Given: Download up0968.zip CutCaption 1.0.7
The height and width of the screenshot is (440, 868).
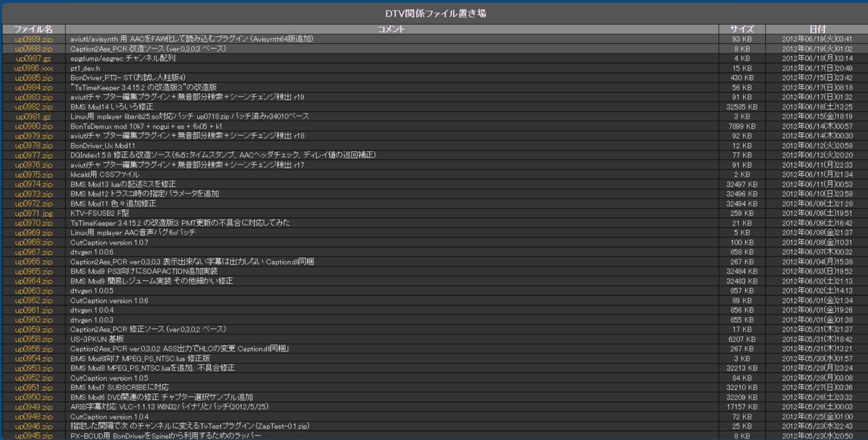Looking at the screenshot, I should (34, 242).
